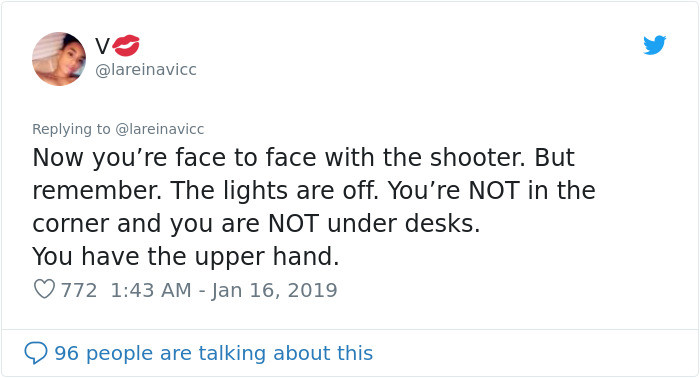Click the speech bubble conversation icon
The height and width of the screenshot is (378, 700).
click(x=36, y=353)
